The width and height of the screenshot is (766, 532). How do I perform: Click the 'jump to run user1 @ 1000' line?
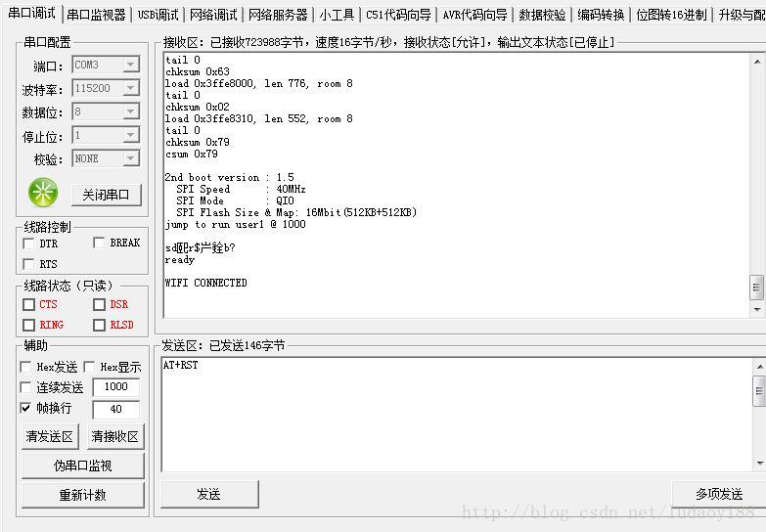pos(236,224)
